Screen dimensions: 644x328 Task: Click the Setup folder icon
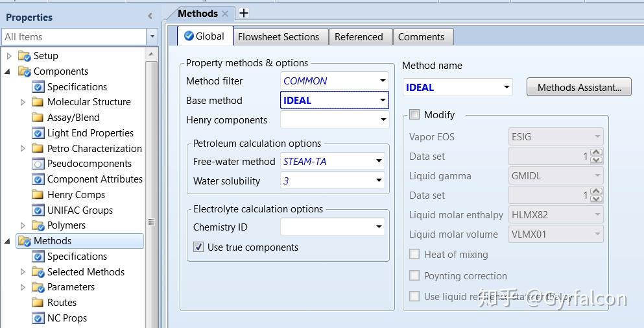(25, 56)
